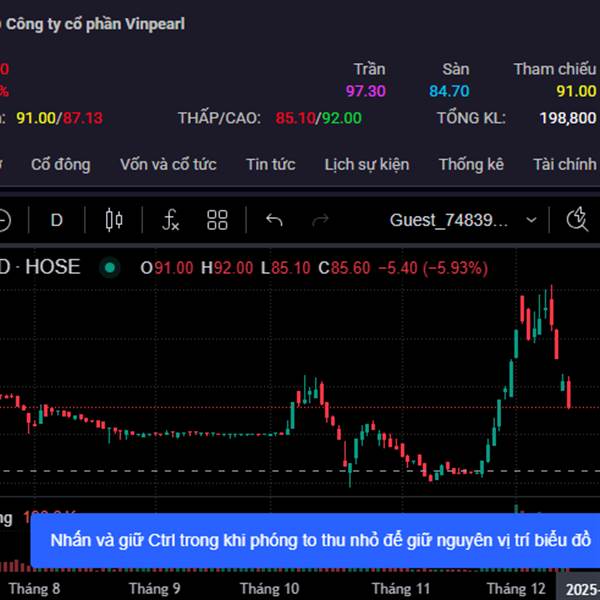Click the Tháng 11 time axis label
This screenshot has height=600, width=600.
pos(401,589)
